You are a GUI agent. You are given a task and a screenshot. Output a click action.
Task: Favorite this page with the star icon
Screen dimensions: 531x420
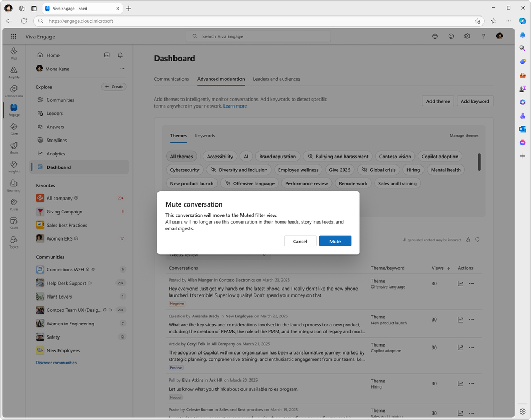477,21
